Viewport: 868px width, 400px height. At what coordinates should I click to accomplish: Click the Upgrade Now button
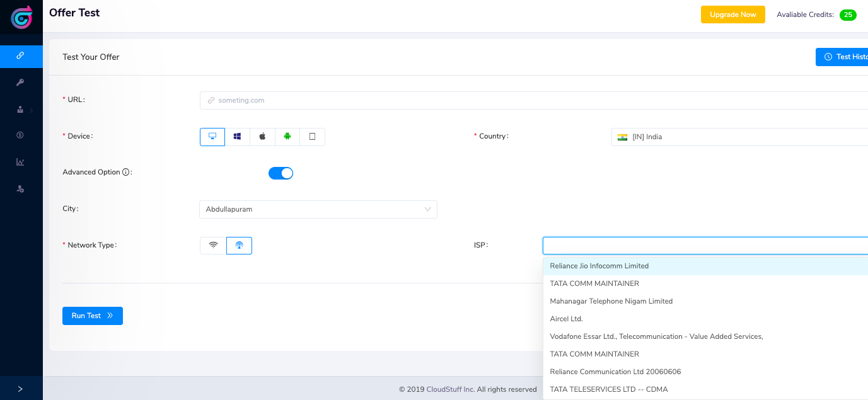pyautogui.click(x=732, y=14)
